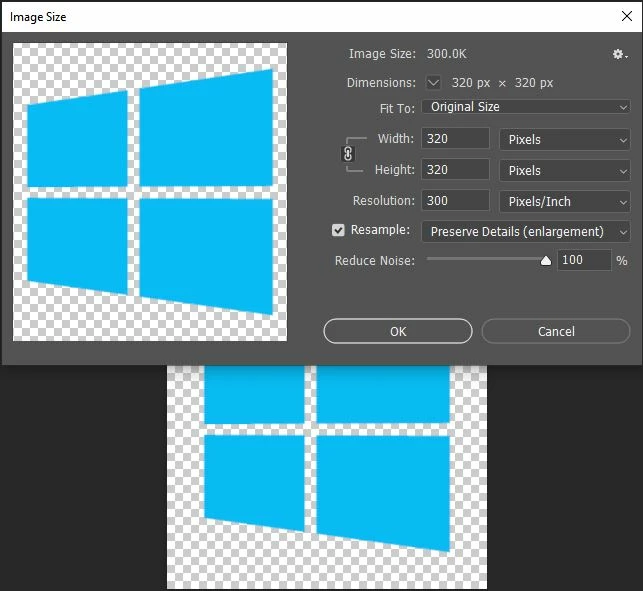Screen dimensions: 643x591
Task: Click the Width input field
Action: (x=455, y=138)
